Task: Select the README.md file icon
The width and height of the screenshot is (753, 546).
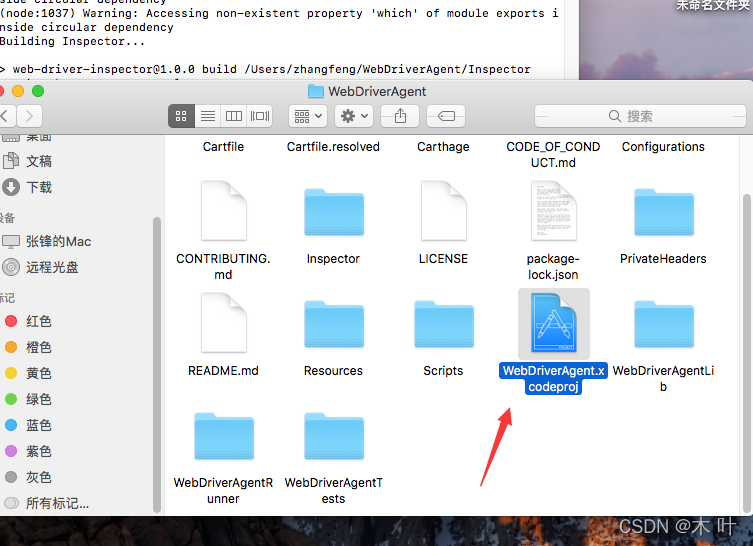Action: pos(223,323)
